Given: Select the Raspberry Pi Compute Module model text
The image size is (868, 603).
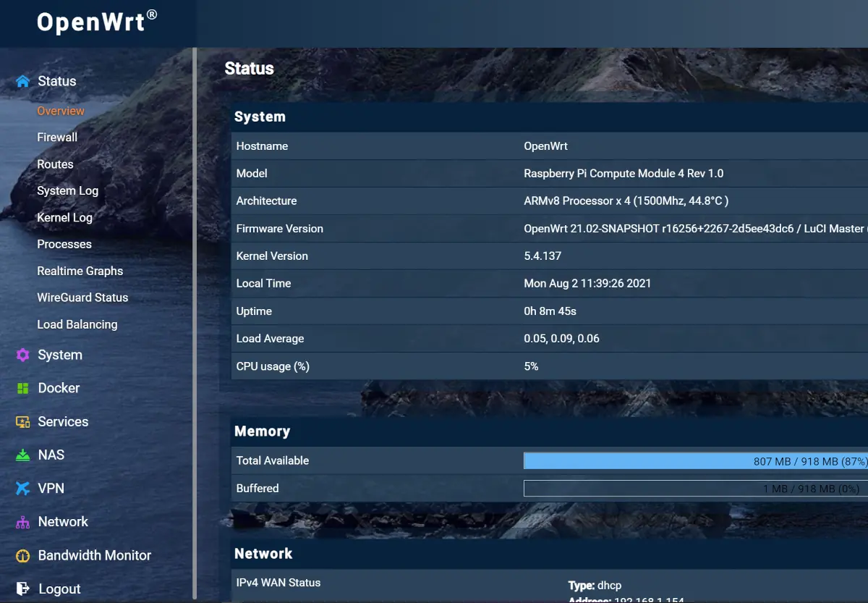Looking at the screenshot, I should pos(624,174).
